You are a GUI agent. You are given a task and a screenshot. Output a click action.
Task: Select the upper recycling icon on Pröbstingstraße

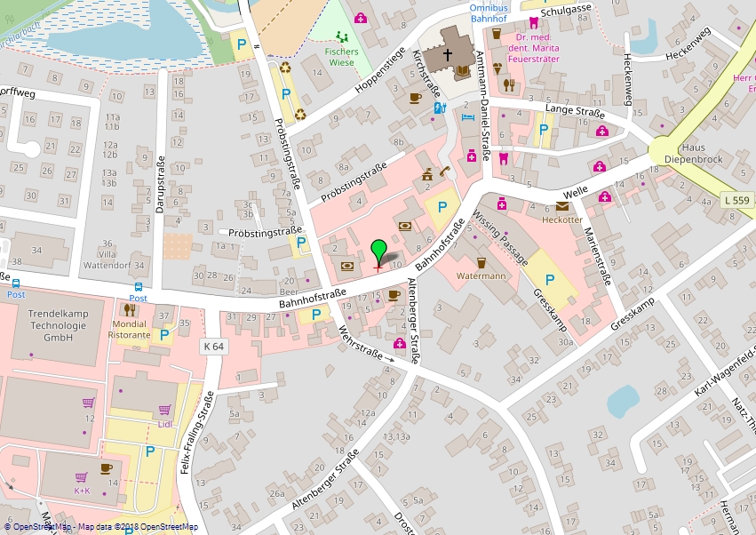pyautogui.click(x=286, y=68)
